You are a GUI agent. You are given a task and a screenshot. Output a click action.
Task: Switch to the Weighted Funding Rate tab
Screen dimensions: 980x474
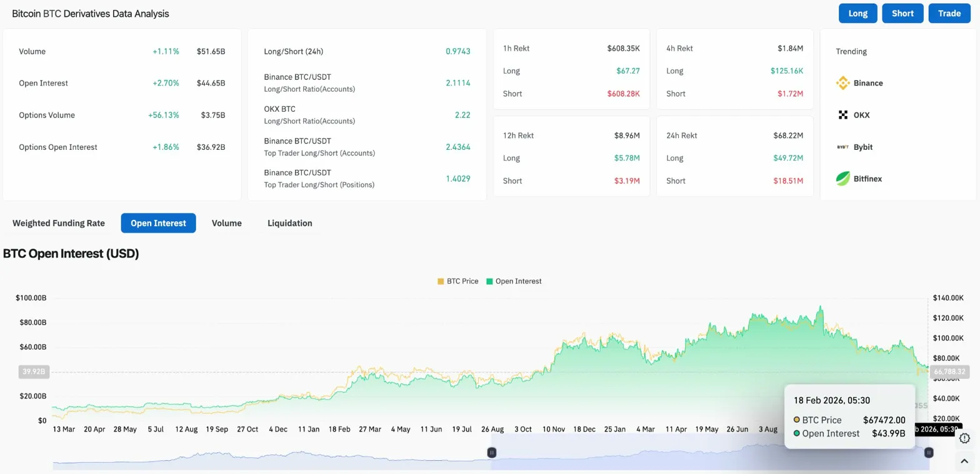(x=59, y=223)
